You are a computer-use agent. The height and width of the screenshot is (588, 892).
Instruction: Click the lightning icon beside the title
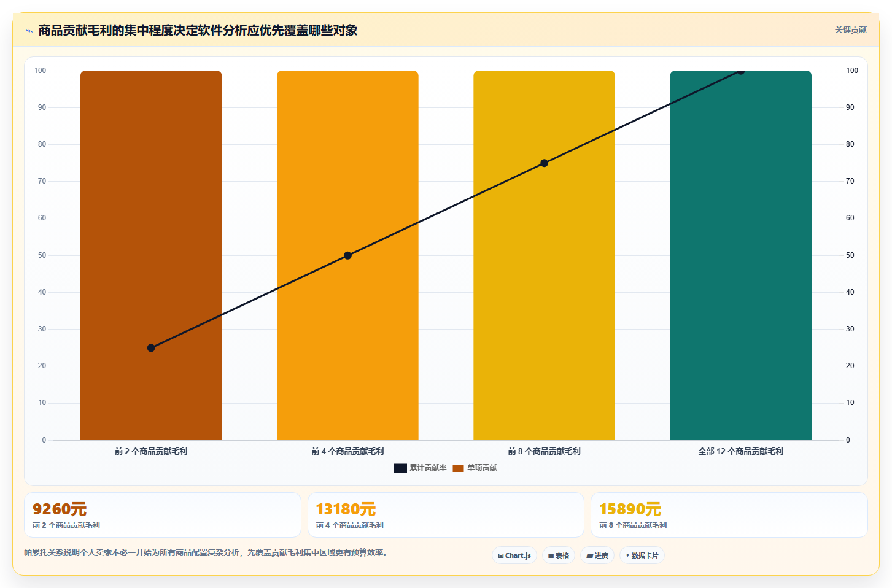(29, 31)
